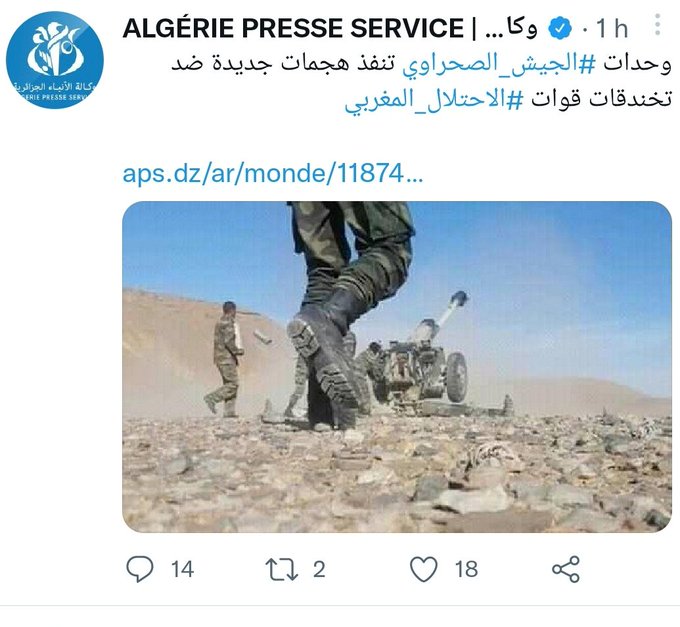Open the three-dot more options menu
Screen dimensions: 680x627
pos(657,25)
